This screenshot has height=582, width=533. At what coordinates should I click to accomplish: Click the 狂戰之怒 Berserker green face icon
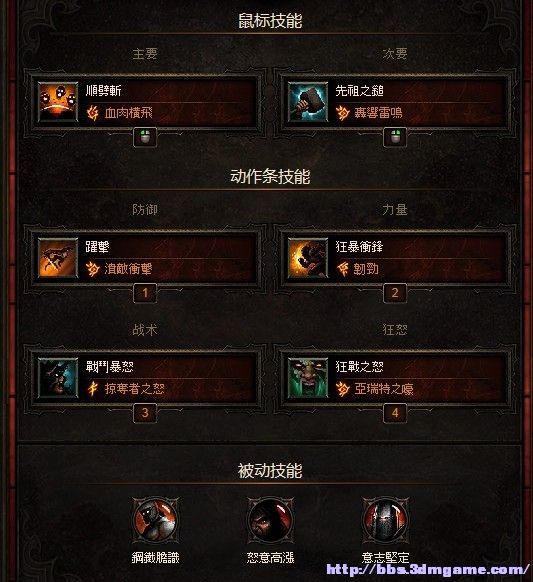pyautogui.click(x=308, y=378)
